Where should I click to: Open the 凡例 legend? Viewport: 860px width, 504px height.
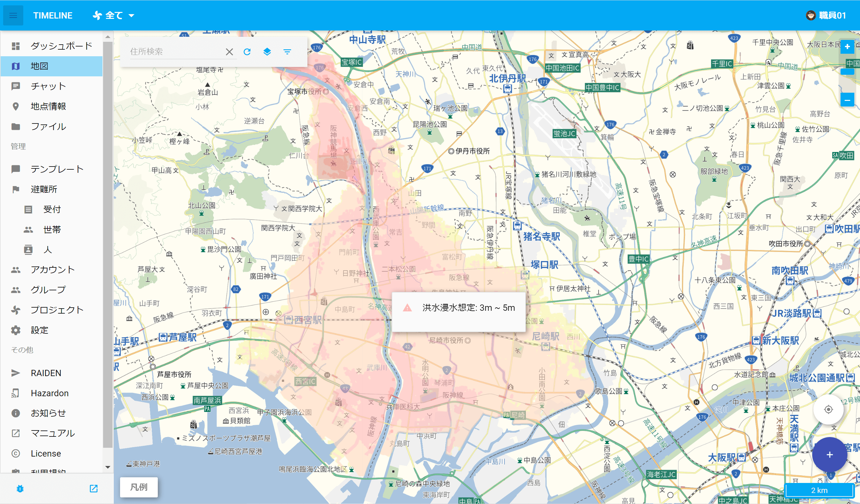click(139, 487)
